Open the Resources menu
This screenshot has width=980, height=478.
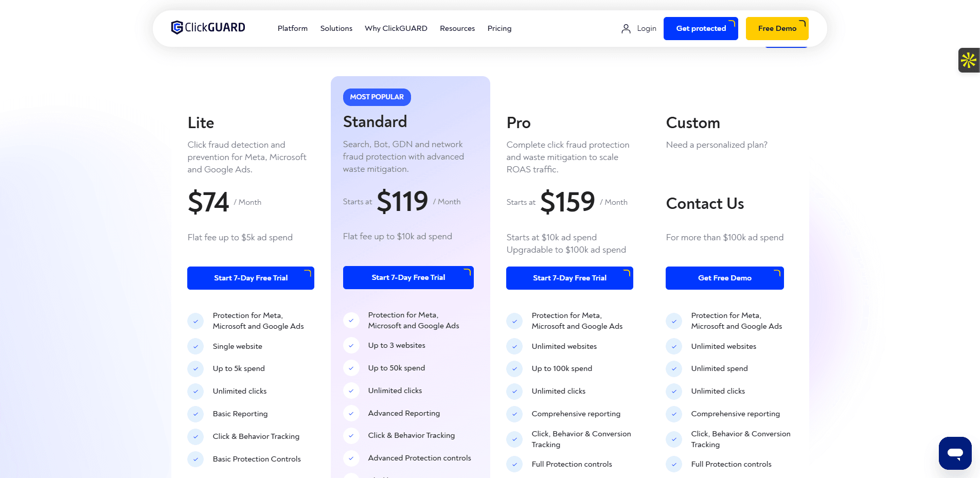(457, 28)
